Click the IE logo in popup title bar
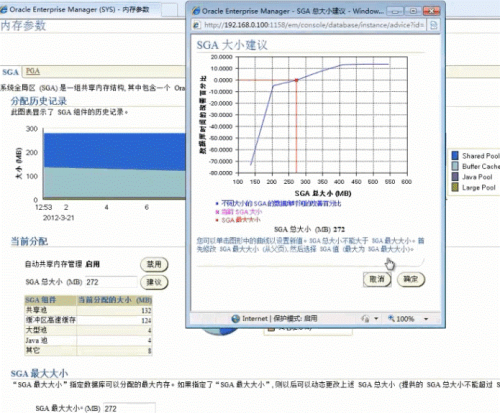 click(x=195, y=11)
